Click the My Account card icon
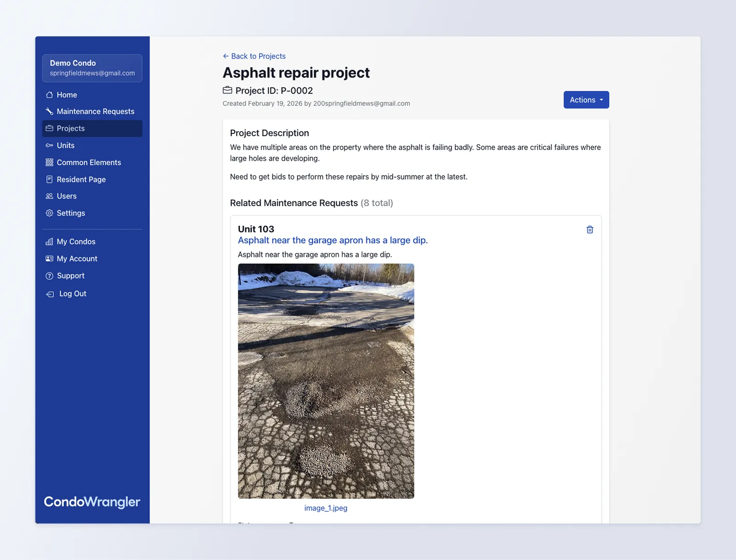The height and width of the screenshot is (560, 736). [x=49, y=259]
